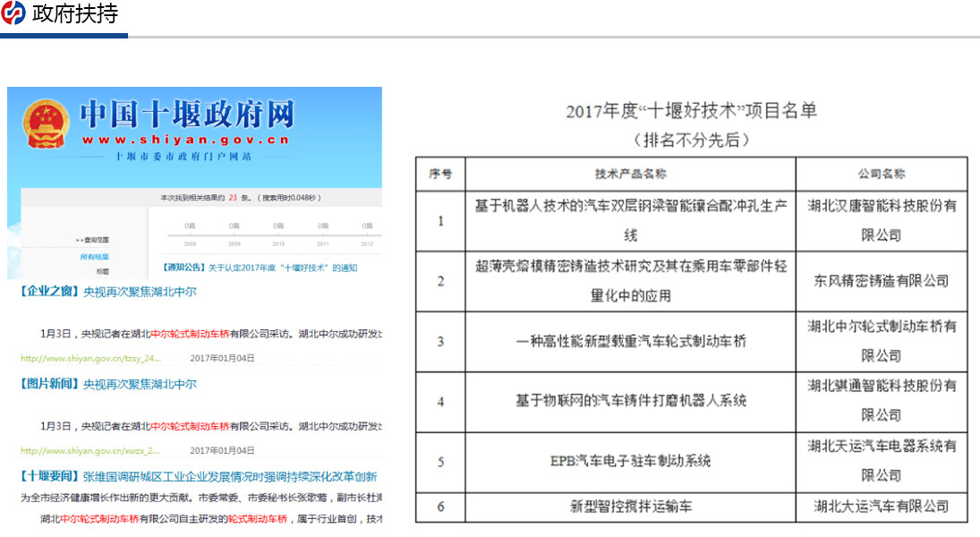Click the 2008 marker on the year timeline
980x537 pixels.
point(190,243)
